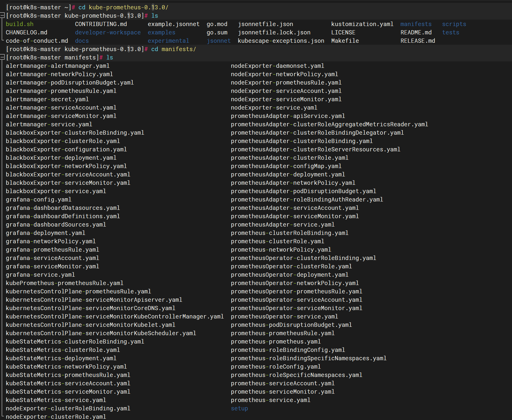The width and height of the screenshot is (512, 420).
Task: Click prometheusAdapter-configMap.yaml
Action: click(286, 166)
